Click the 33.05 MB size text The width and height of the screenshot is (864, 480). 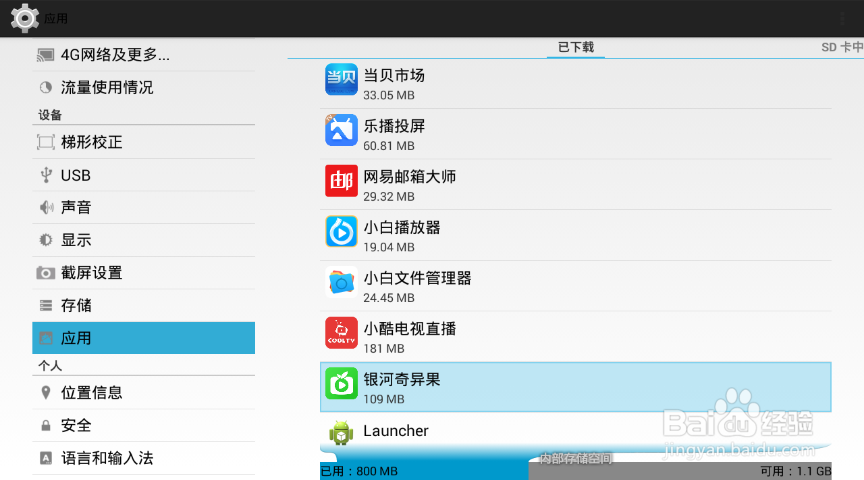tap(388, 95)
